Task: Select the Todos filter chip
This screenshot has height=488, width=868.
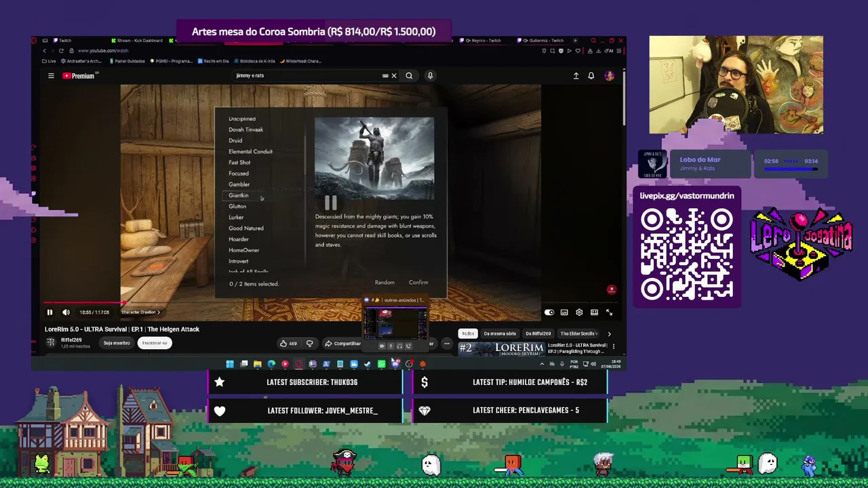Action: click(468, 333)
